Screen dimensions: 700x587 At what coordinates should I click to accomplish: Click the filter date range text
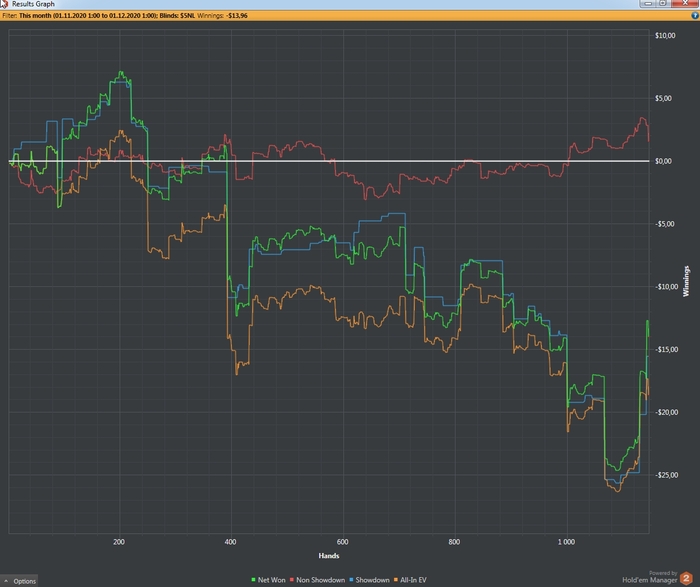[x=88, y=16]
